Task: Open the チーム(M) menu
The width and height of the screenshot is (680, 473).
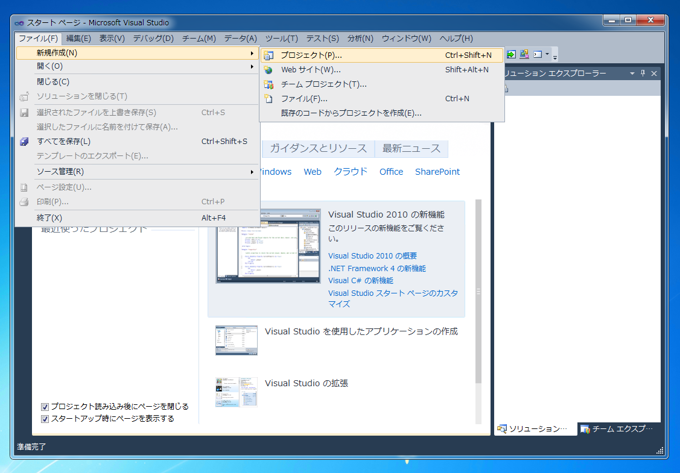Action: (x=199, y=39)
